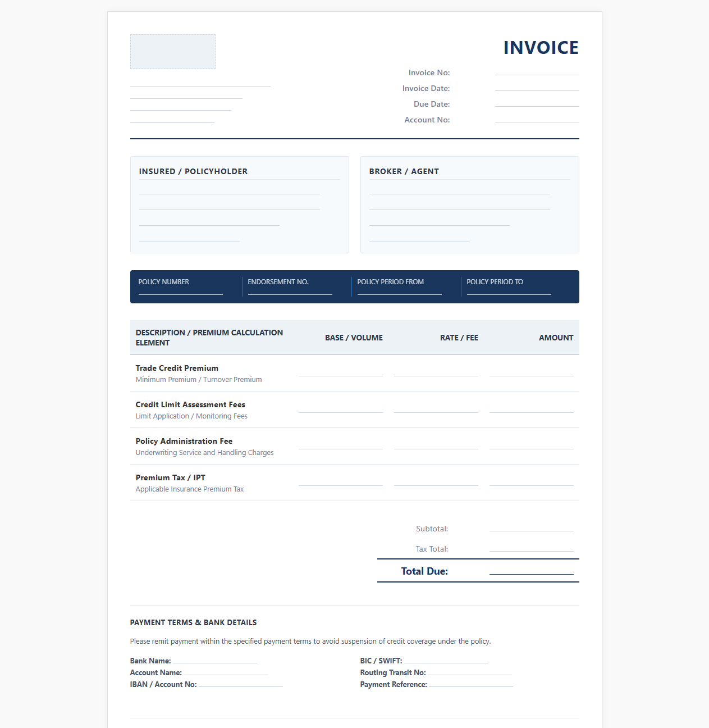Click the 'POLICY PERIOD TO' label
Viewport: 709px width, 728px height.
(x=495, y=282)
